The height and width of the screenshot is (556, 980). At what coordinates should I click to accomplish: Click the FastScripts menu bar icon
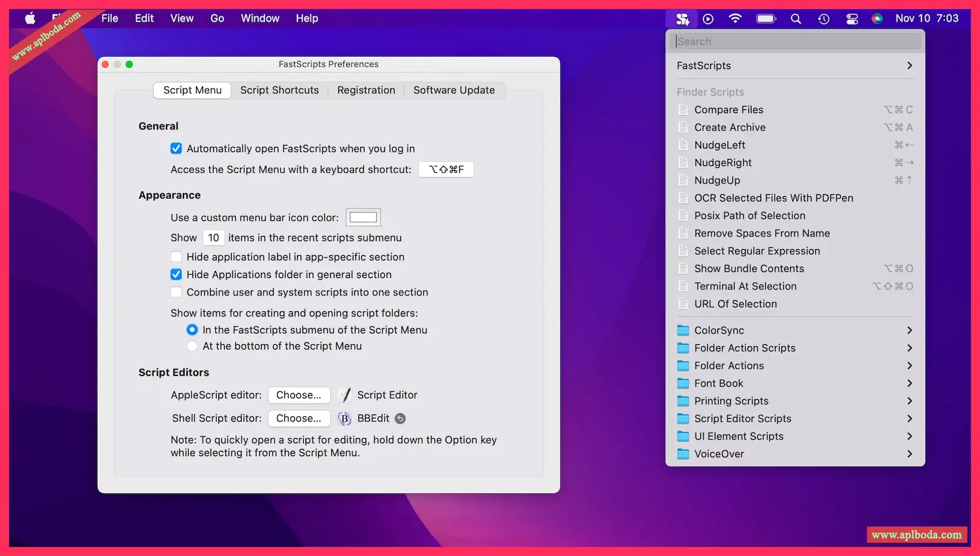coord(682,19)
